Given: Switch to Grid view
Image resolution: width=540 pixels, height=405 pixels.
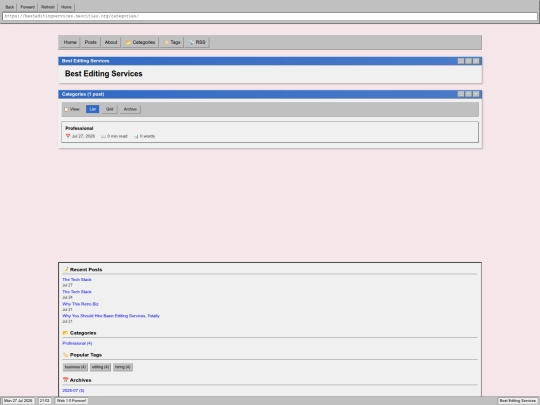Looking at the screenshot, I should click(110, 109).
